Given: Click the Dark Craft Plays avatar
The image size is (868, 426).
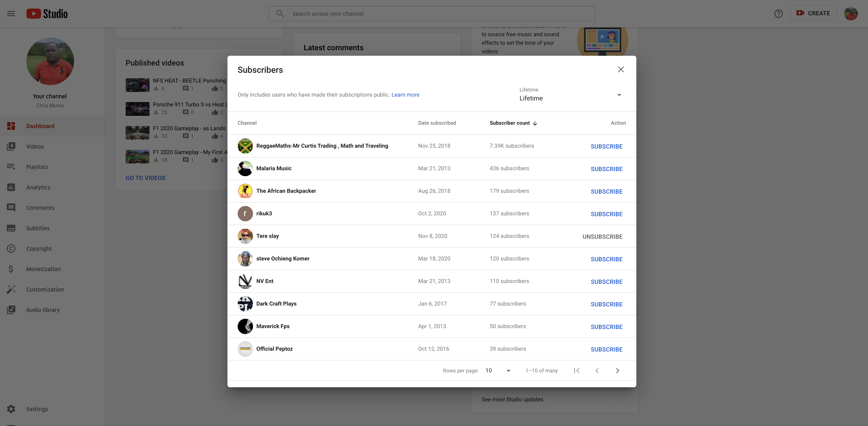Looking at the screenshot, I should tap(245, 304).
